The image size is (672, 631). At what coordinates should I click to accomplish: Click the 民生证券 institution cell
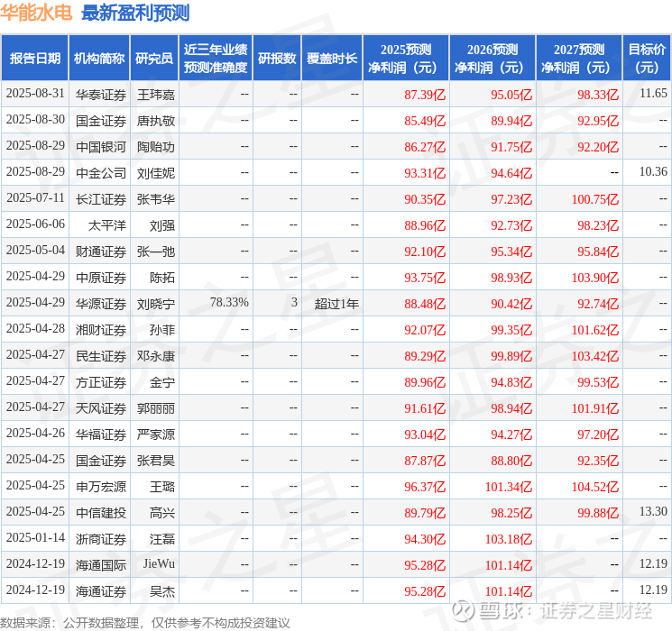point(101,356)
